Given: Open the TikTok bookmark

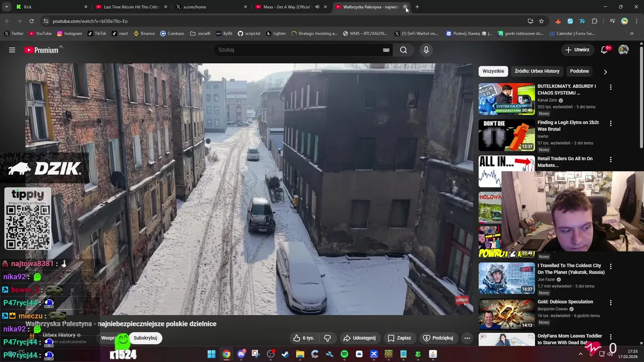Looking at the screenshot, I should pos(97,34).
